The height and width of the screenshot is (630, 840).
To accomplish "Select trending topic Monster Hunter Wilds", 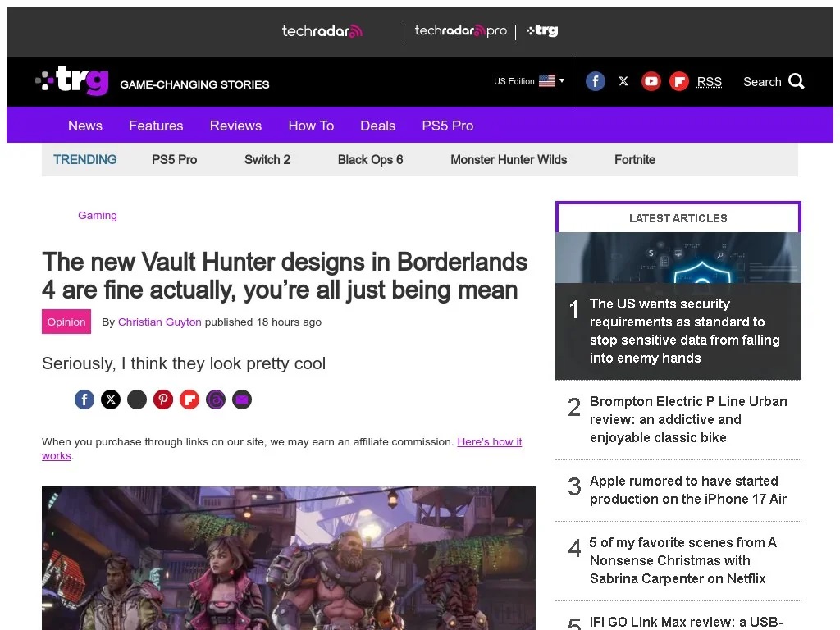I will pyautogui.click(x=509, y=160).
